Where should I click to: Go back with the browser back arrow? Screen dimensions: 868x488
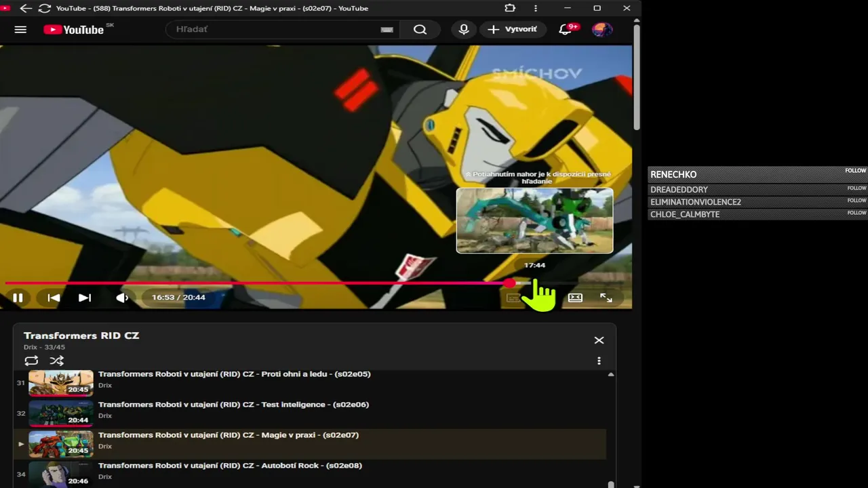click(26, 8)
